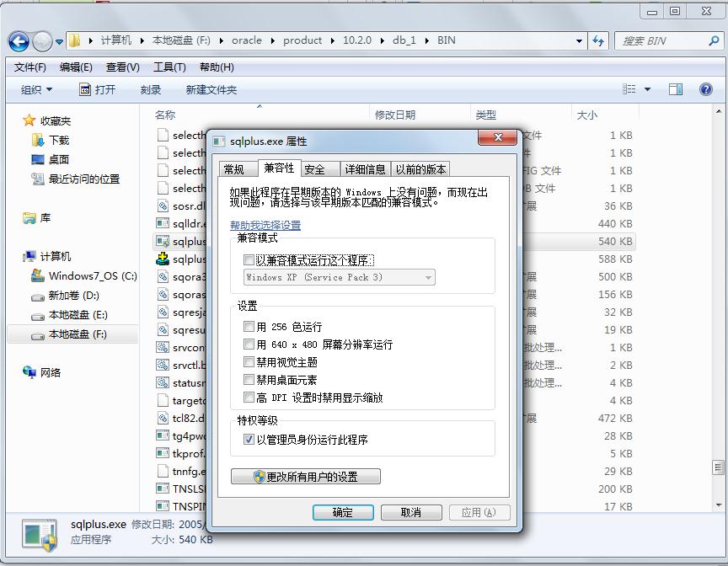Click the 刻录 toolbar button
728x566 pixels.
tap(151, 89)
